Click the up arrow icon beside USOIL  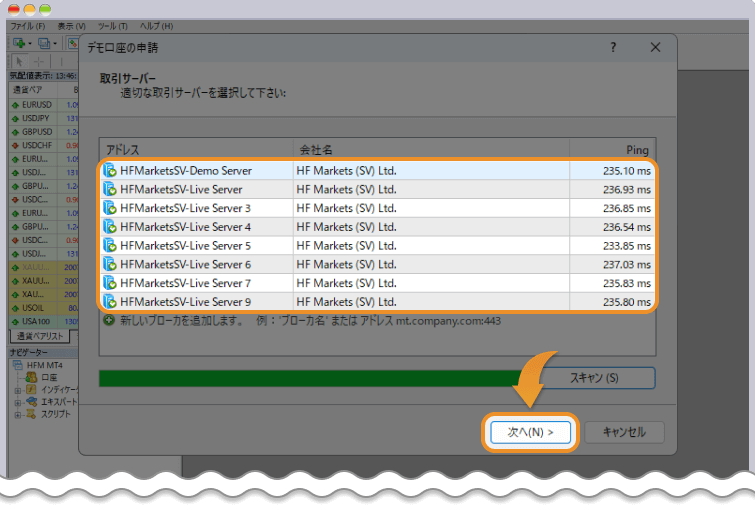(x=15, y=308)
